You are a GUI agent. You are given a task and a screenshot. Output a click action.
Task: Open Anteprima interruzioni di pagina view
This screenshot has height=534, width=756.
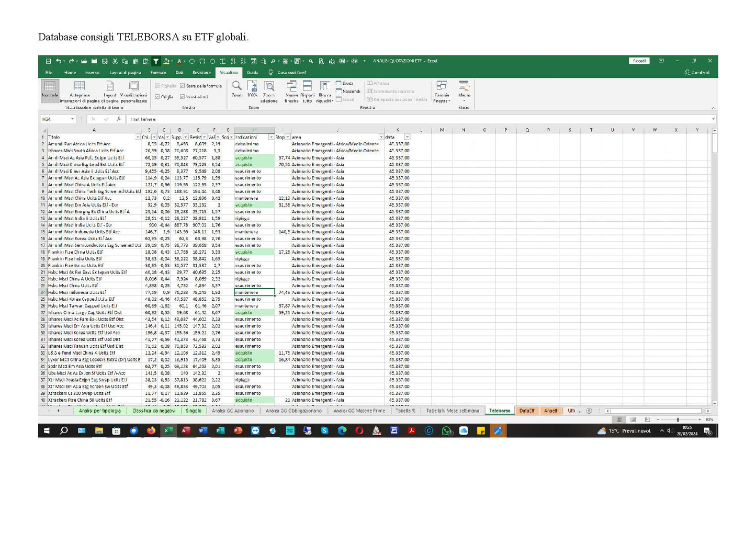click(80, 92)
